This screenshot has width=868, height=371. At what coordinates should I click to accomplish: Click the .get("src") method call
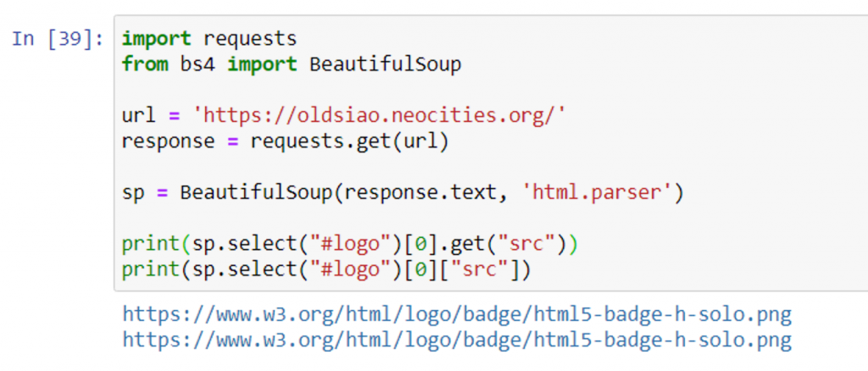[502, 244]
